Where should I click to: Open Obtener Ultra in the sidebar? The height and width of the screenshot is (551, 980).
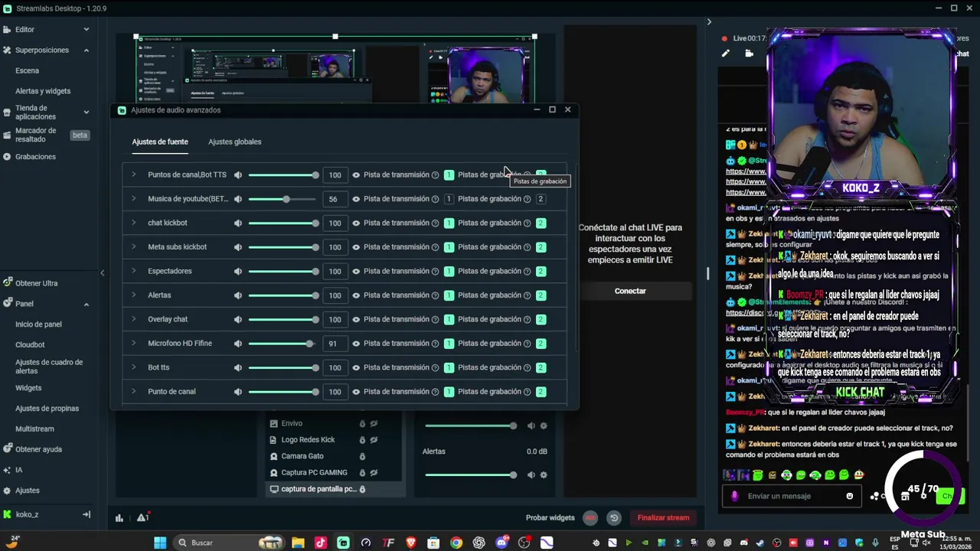click(x=36, y=283)
